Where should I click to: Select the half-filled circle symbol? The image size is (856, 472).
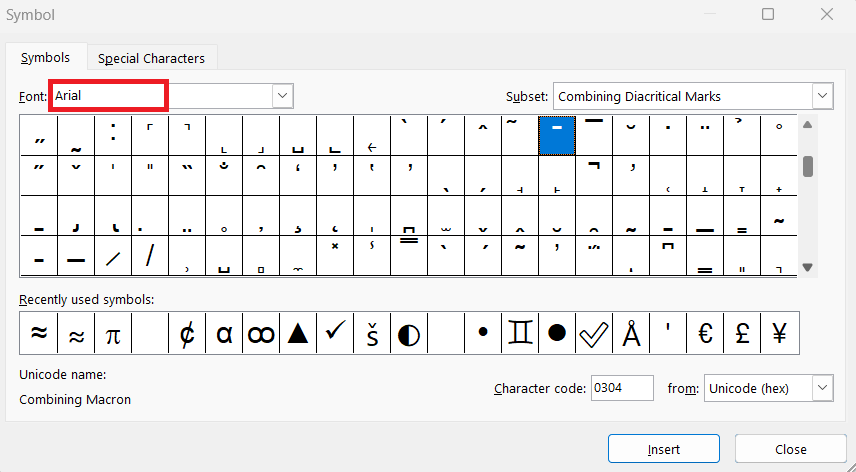pyautogui.click(x=409, y=333)
